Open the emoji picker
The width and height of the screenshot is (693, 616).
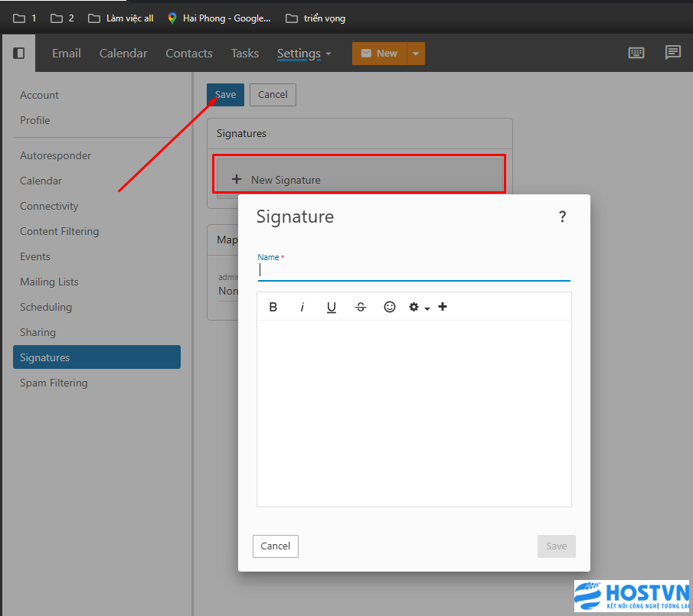(390, 307)
